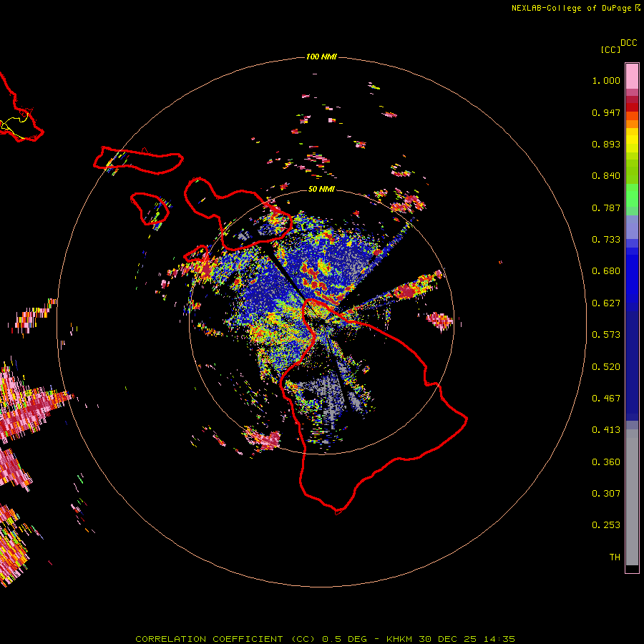Select the 0.307 scale value

606,494
